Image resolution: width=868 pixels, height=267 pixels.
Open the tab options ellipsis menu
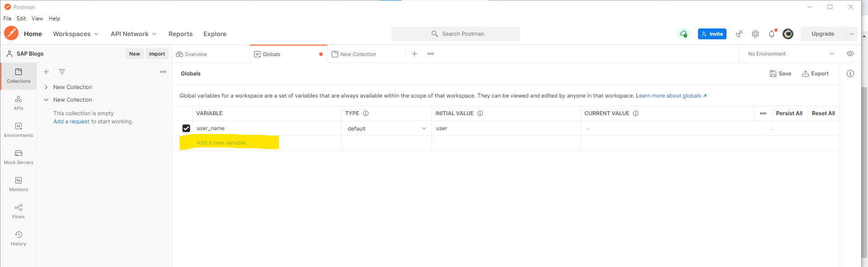click(431, 54)
